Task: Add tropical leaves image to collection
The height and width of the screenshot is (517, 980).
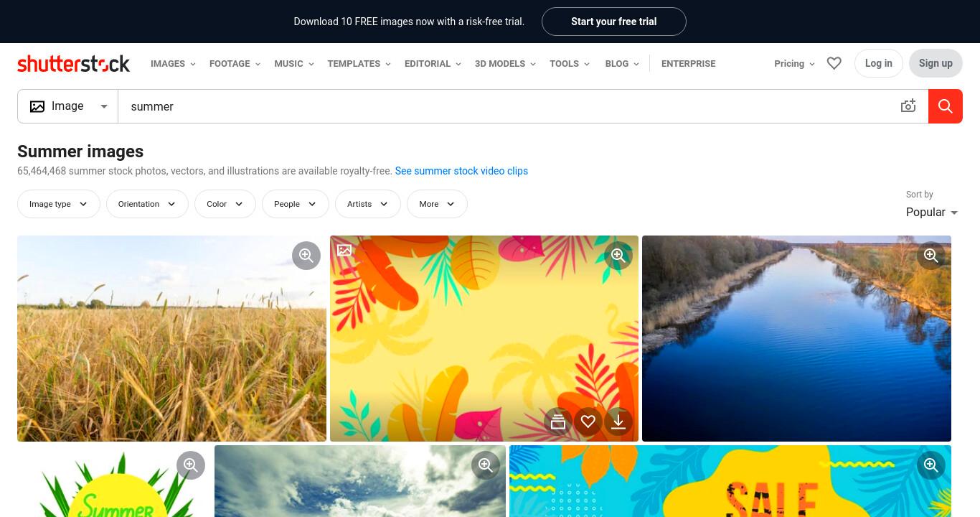Action: pyautogui.click(x=558, y=421)
